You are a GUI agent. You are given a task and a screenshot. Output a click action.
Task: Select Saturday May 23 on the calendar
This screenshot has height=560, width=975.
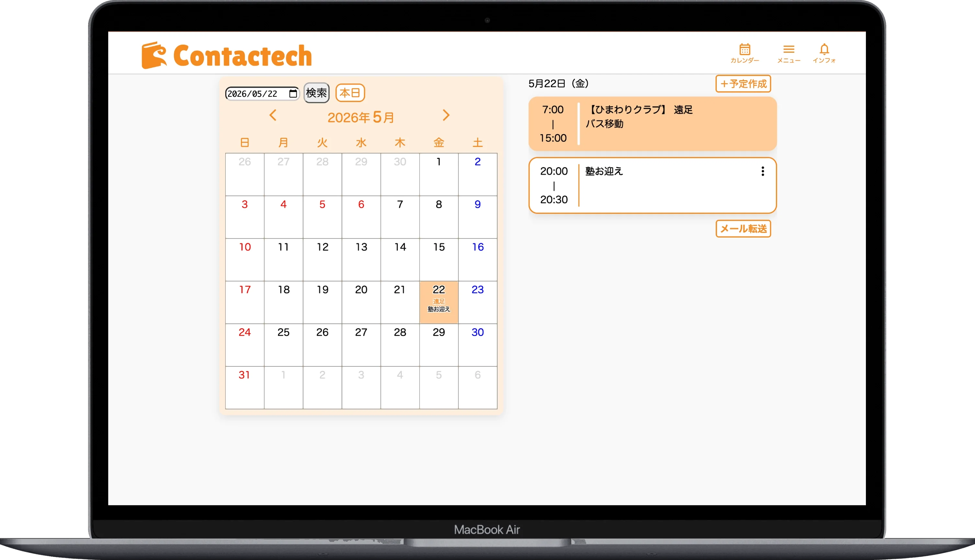click(x=478, y=302)
